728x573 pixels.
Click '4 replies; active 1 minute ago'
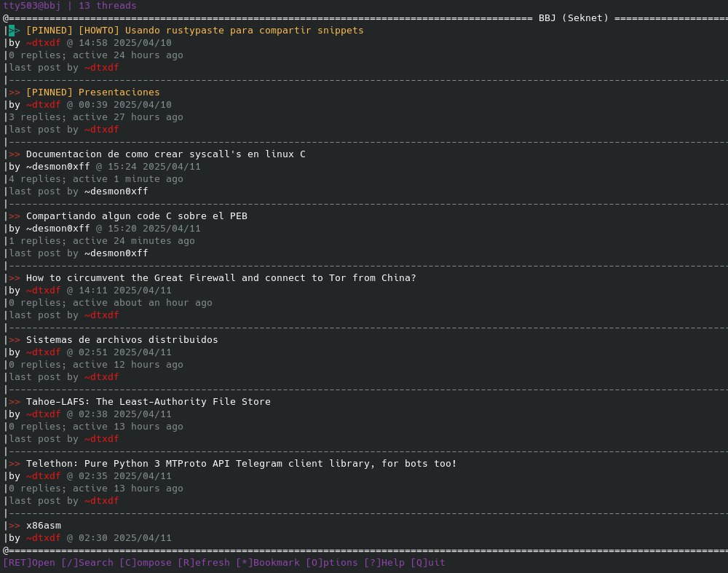click(x=96, y=179)
